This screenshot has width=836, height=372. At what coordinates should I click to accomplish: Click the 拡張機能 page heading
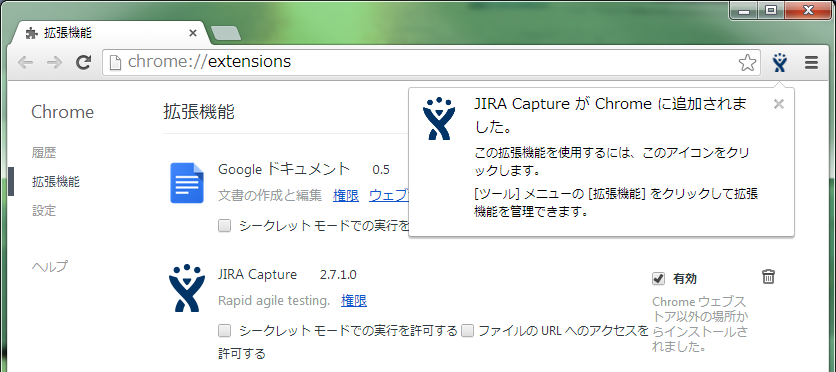[198, 112]
